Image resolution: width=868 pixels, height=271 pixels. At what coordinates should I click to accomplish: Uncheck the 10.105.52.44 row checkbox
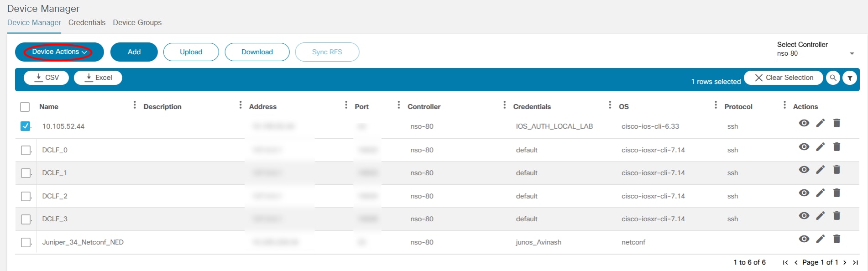[x=26, y=126]
